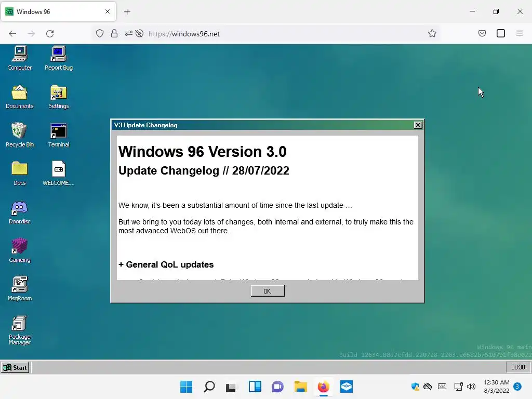Open the Docs folder icon

(x=20, y=174)
